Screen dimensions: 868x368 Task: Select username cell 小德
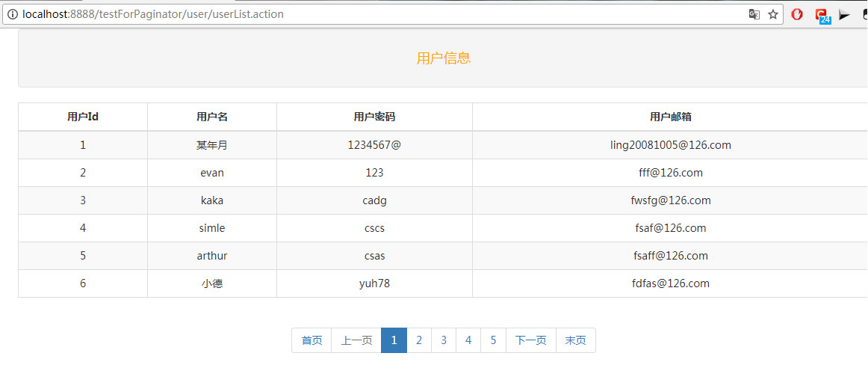(x=212, y=283)
